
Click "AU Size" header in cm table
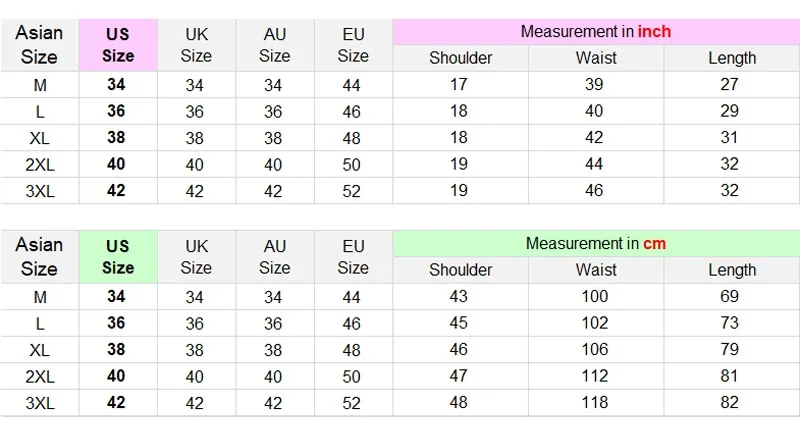(274, 257)
